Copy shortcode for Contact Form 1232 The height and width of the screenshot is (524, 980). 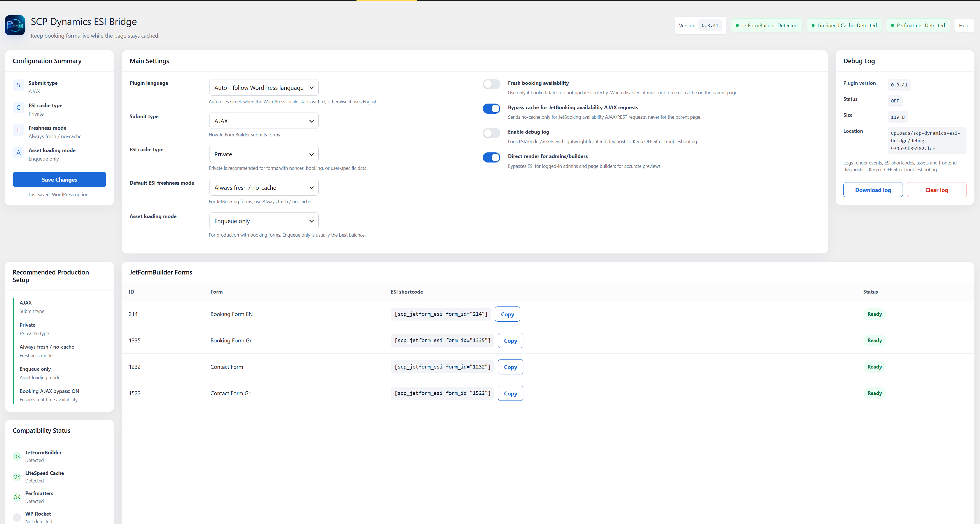510,367
